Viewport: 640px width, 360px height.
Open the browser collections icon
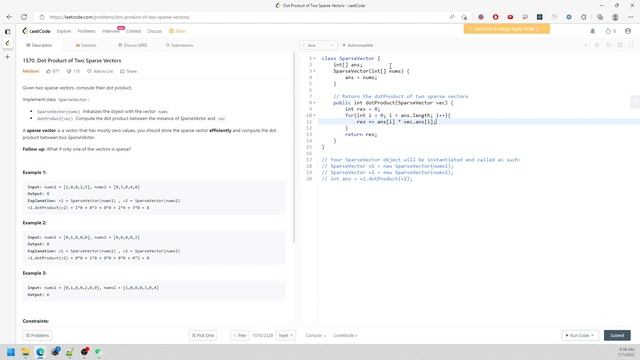click(x=600, y=17)
